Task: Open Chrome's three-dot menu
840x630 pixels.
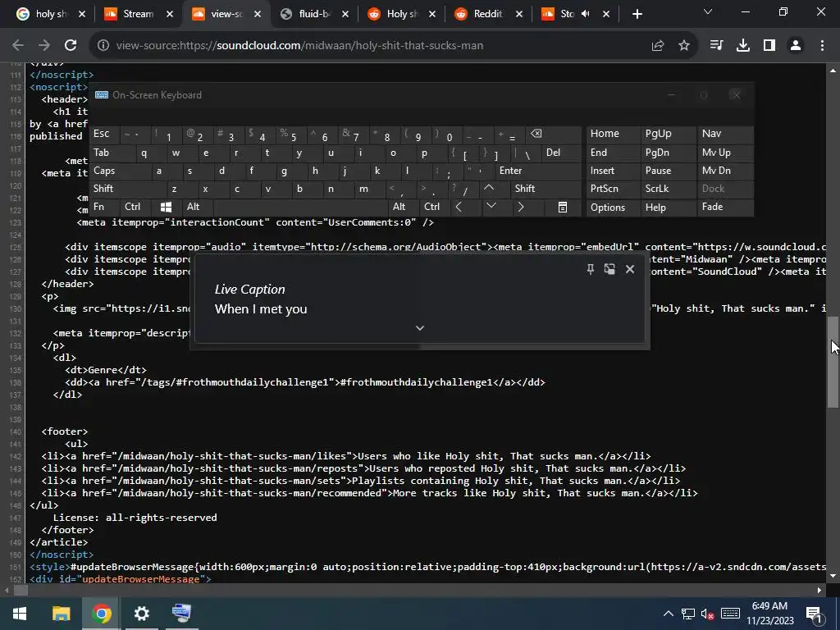Action: tap(822, 46)
